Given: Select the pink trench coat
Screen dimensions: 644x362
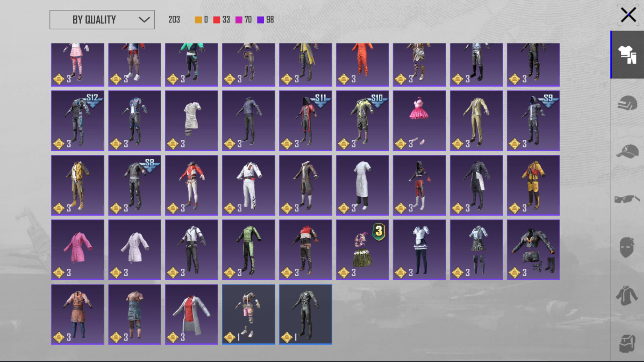Looking at the screenshot, I should [x=77, y=250].
